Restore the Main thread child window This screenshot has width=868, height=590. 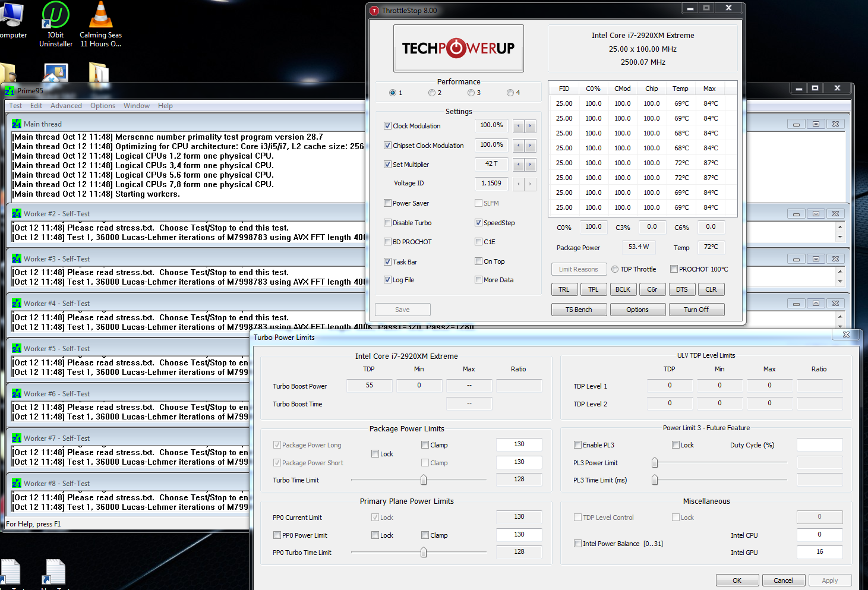[816, 124]
